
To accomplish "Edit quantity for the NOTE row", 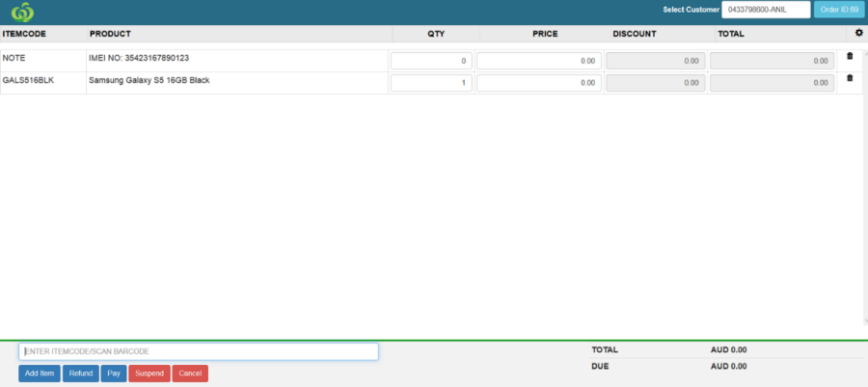I will [431, 61].
